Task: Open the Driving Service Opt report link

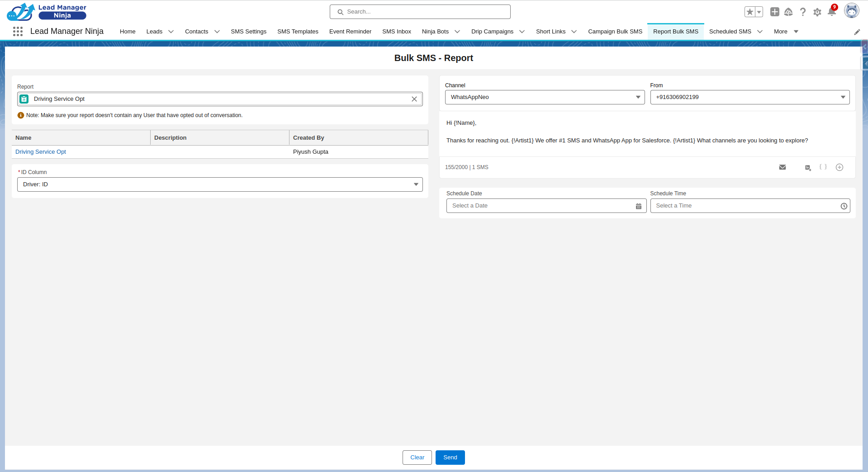Action: 41,152
